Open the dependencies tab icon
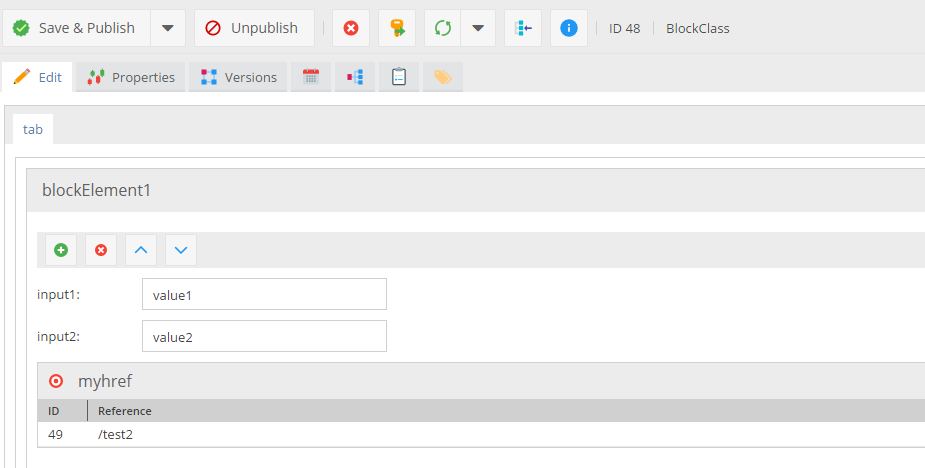 (x=355, y=77)
